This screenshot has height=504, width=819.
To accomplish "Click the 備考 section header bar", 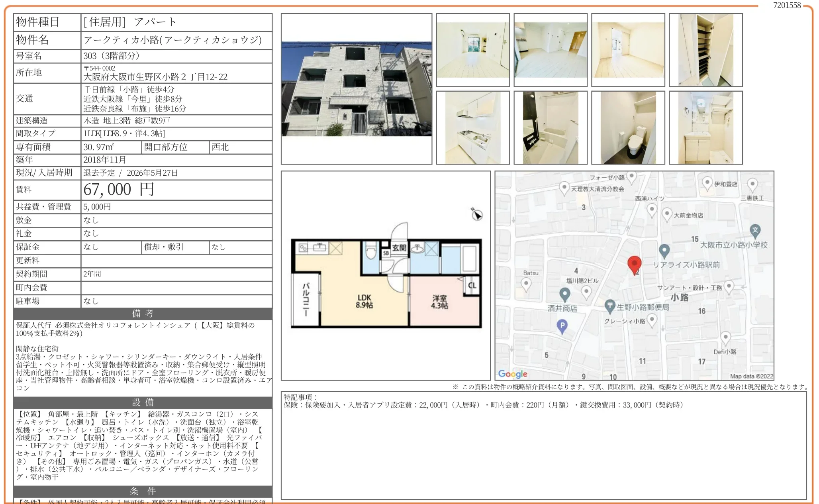I will point(143,314).
